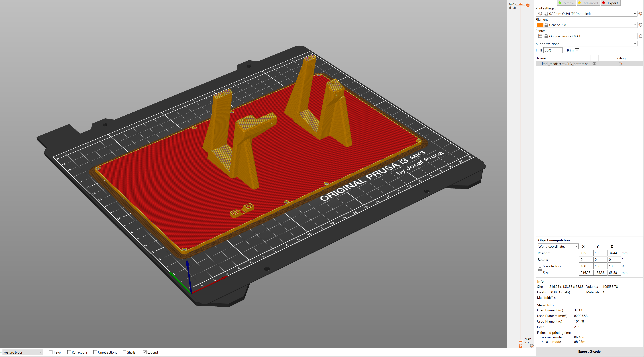The height and width of the screenshot is (357, 644).
Task: Toggle the Travel checkbox
Action: 50,352
